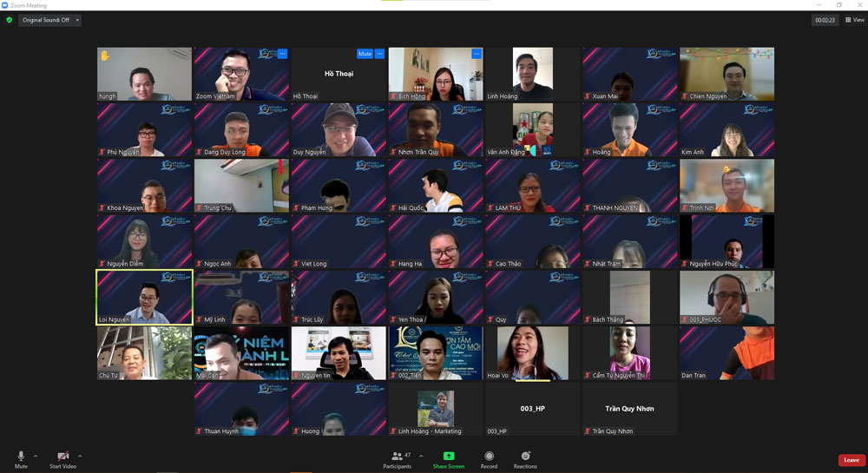
Task: Open the three-dot menu on Bích Hồng tile
Action: pos(476,54)
